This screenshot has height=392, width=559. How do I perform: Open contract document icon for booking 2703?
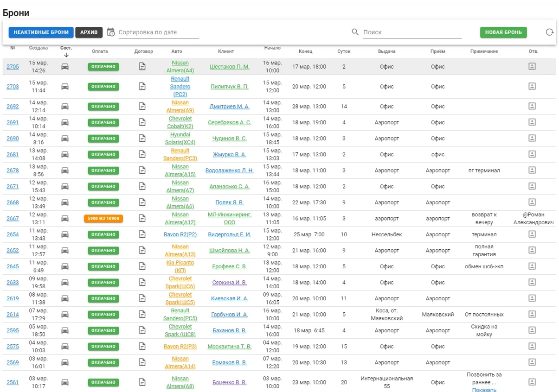[x=142, y=87]
